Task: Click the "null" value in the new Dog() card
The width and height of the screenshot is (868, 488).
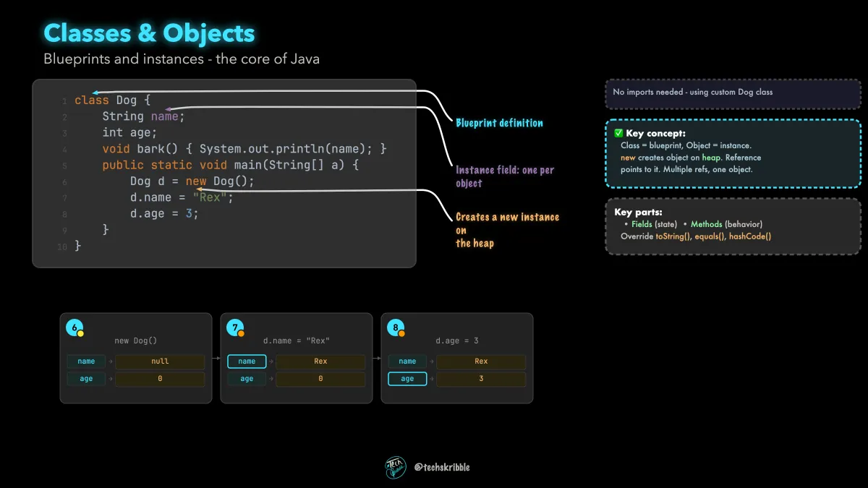Action: point(160,361)
